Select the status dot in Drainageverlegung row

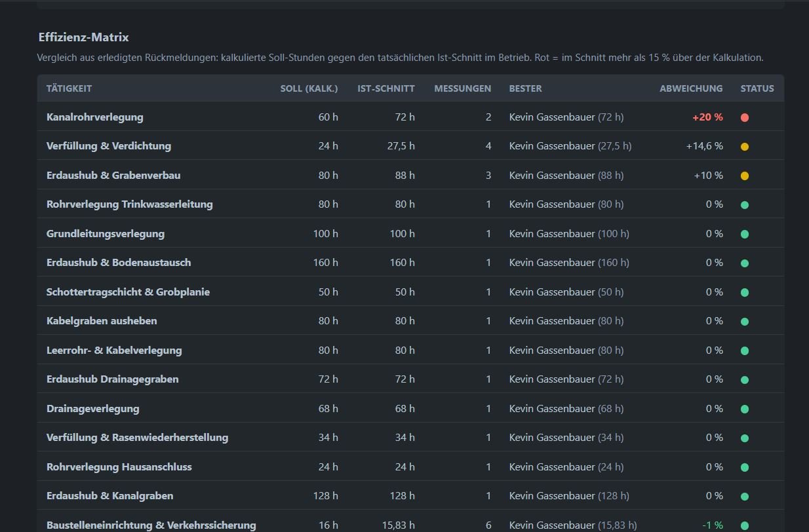(745, 409)
